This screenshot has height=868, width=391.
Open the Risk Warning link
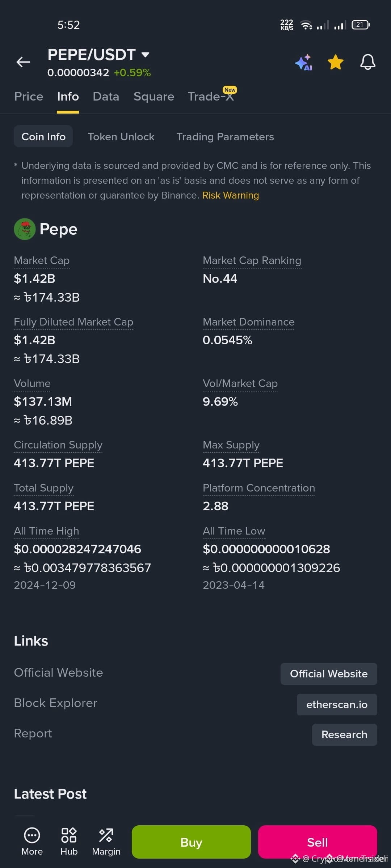pyautogui.click(x=231, y=195)
